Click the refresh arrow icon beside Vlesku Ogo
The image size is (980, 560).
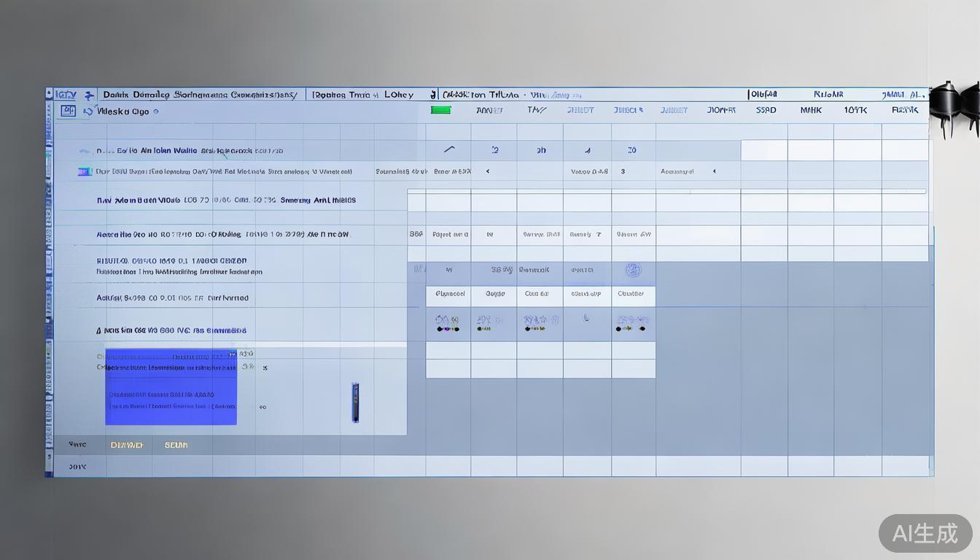tap(88, 112)
